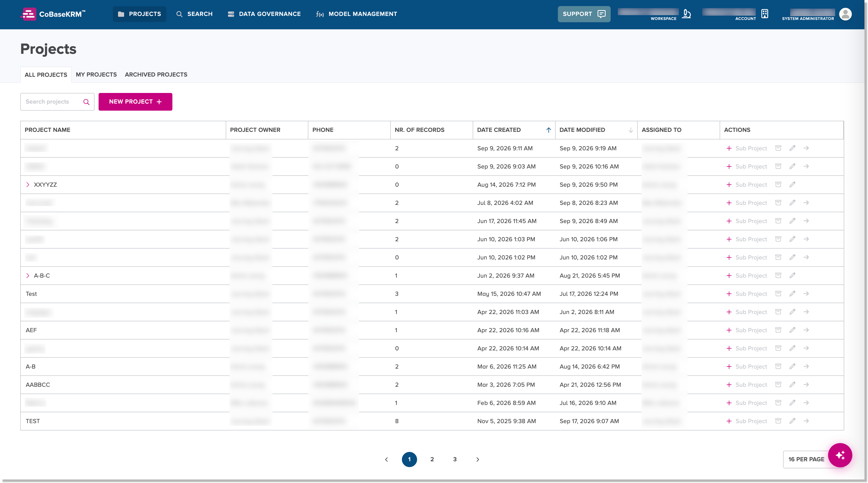This screenshot has width=868, height=483.
Task: Click the CoBaseKRM logo
Action: click(53, 14)
